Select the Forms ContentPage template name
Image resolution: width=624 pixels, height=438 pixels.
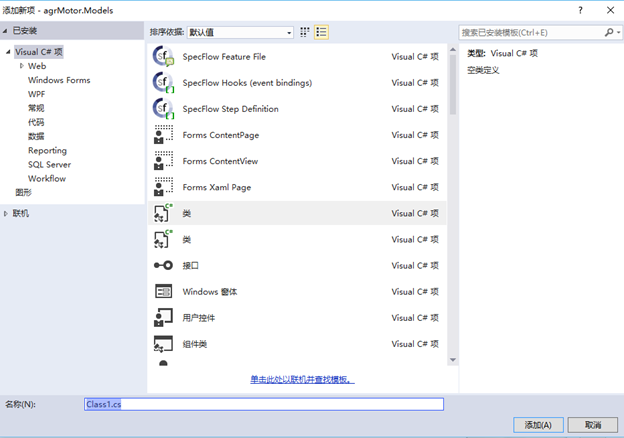221,135
